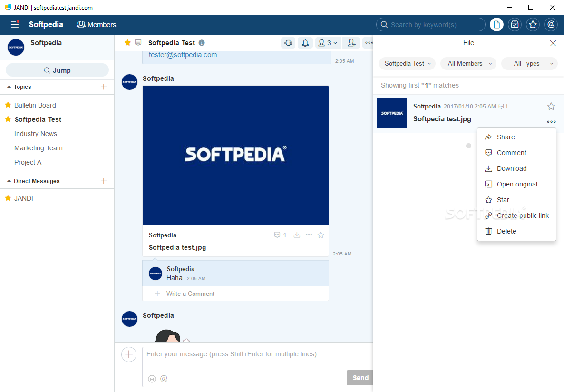
Task: Add a new topic with the plus icon
Action: pos(104,87)
